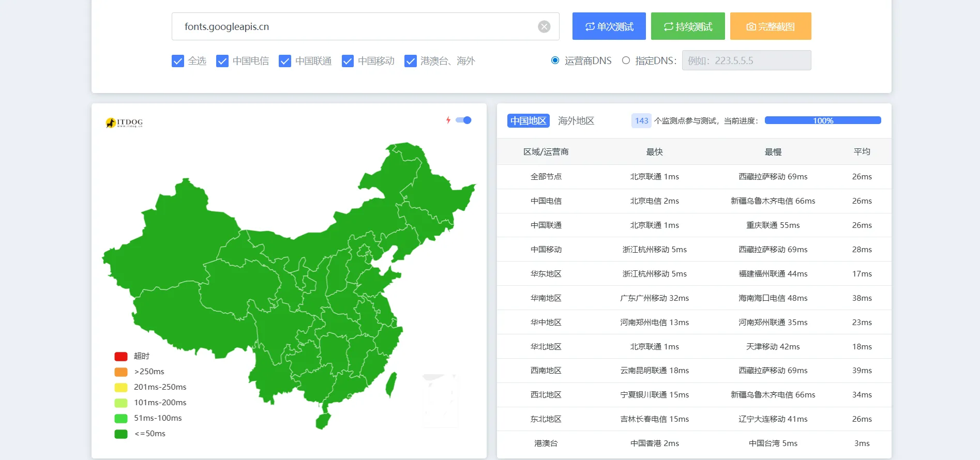This screenshot has width=980, height=460.
Task: Click the South China Sea inset map
Action: (440, 401)
